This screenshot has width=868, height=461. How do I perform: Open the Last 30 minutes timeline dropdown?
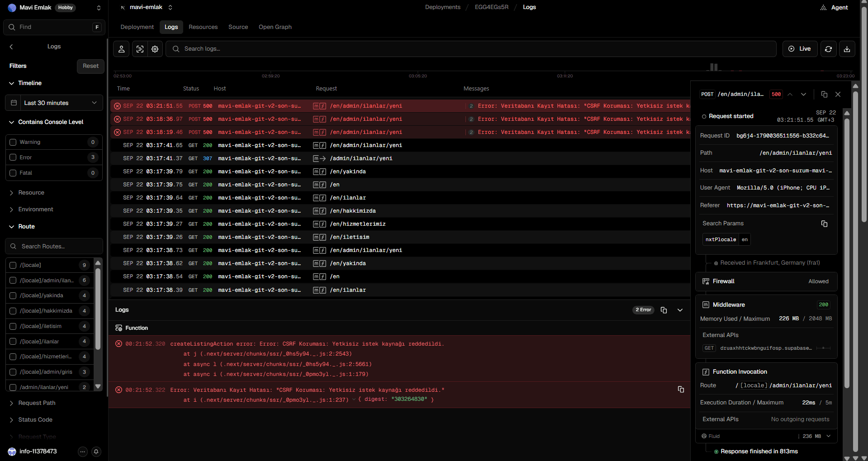[54, 103]
